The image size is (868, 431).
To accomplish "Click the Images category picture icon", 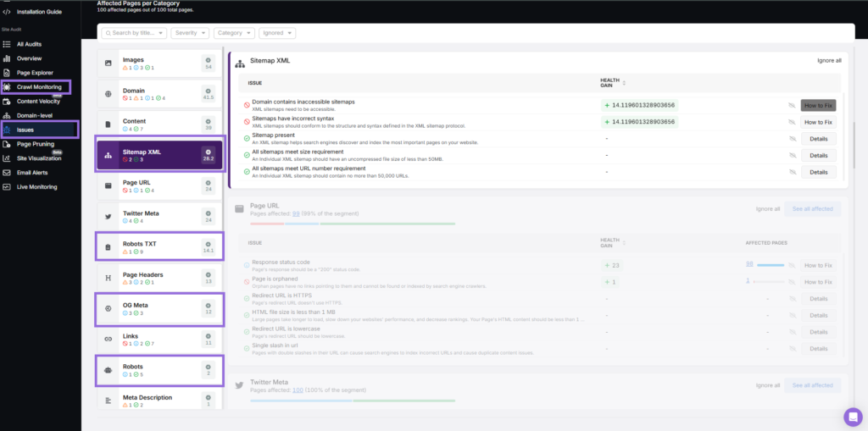I will coord(108,64).
